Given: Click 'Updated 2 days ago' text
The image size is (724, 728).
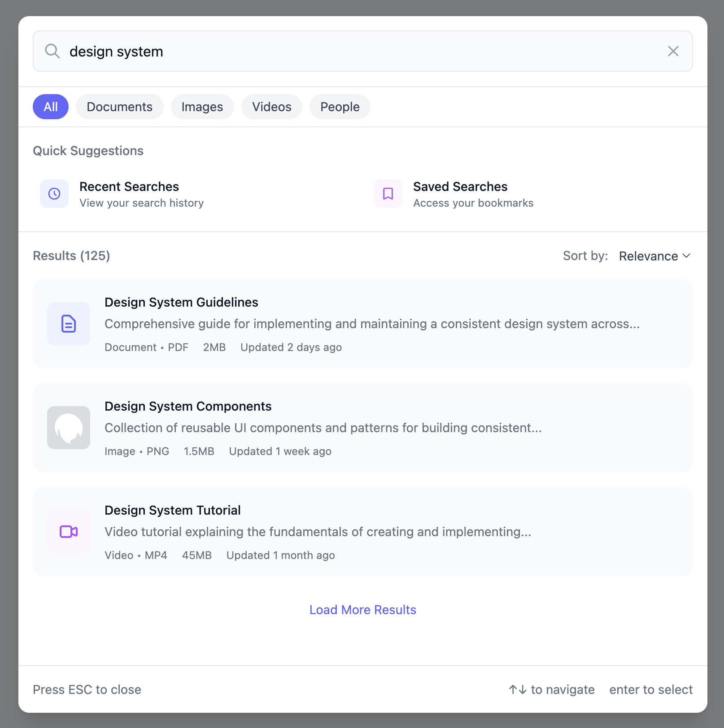Looking at the screenshot, I should (x=291, y=347).
